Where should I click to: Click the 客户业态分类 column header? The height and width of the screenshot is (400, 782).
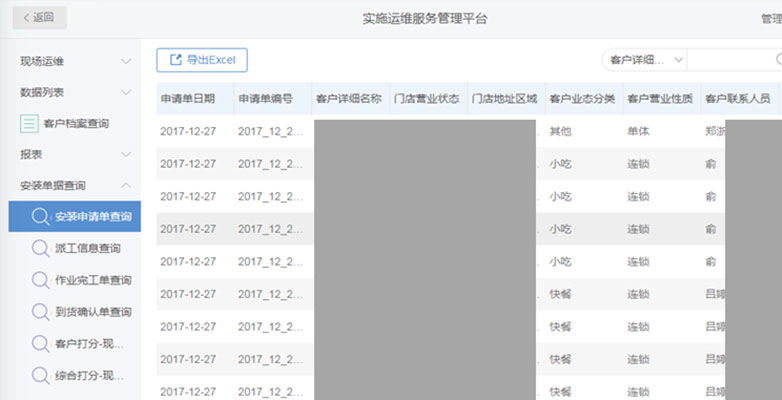(581, 99)
